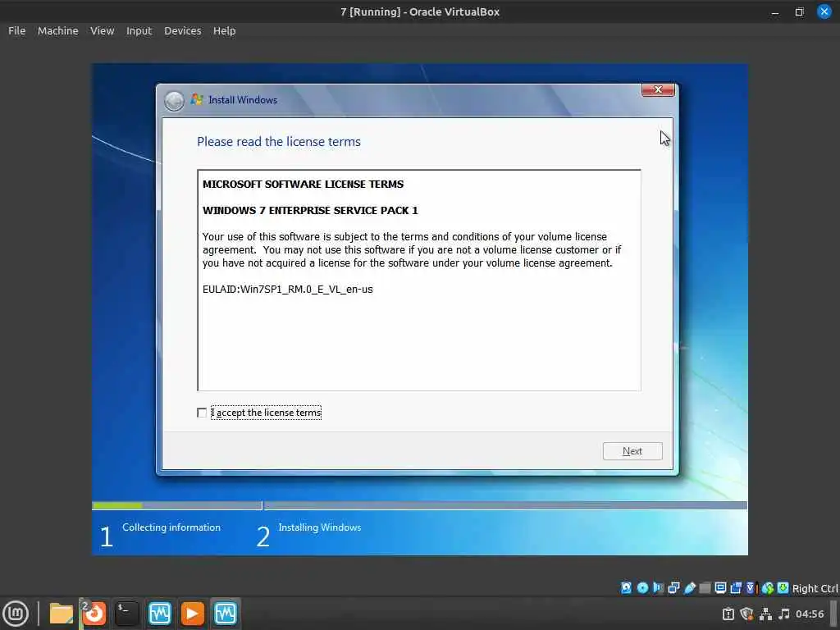This screenshot has height=630, width=840.
Task: Click the recording status icon
Action: coord(736,588)
